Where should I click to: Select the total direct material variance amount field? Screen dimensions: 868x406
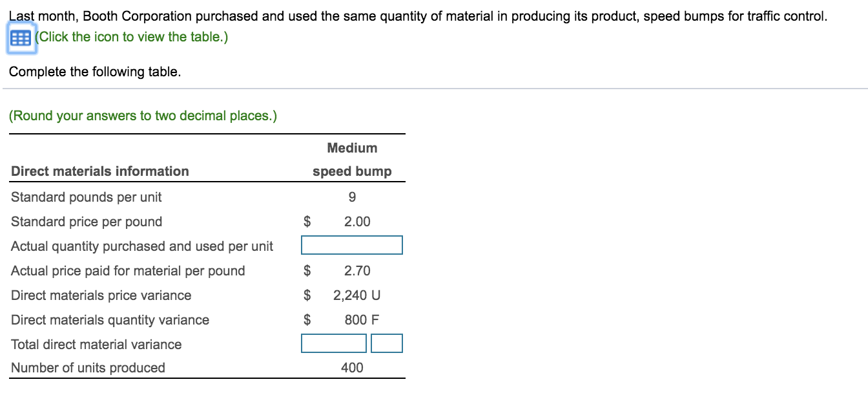(334, 343)
